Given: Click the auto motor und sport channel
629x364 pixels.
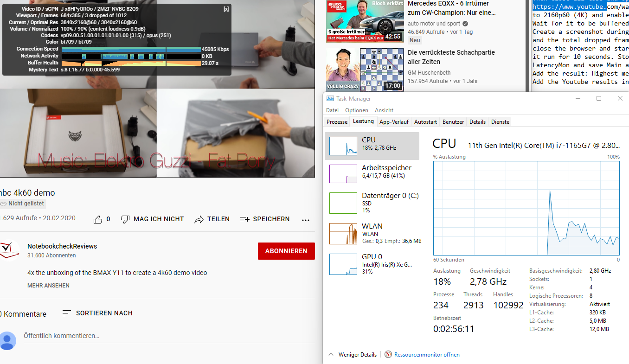Looking at the screenshot, I should (x=434, y=24).
